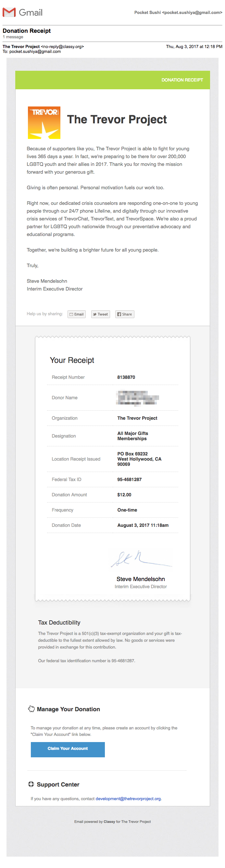Click the receipt number 8138870
The height and width of the screenshot is (868, 225).
coord(126,377)
